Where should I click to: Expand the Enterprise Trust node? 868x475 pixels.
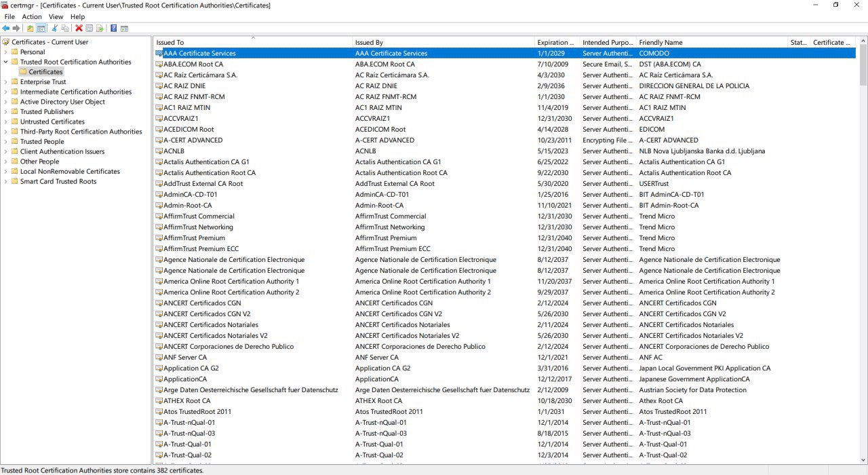click(x=6, y=81)
